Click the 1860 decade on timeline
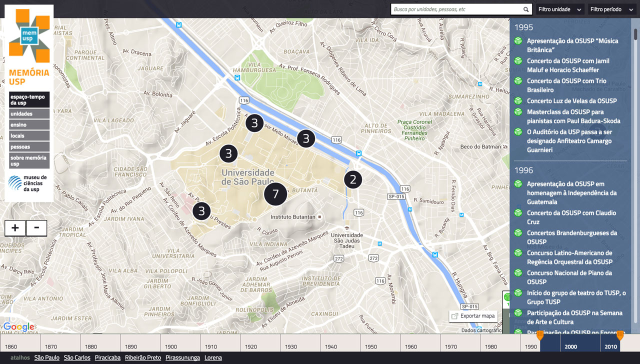 tap(20, 343)
